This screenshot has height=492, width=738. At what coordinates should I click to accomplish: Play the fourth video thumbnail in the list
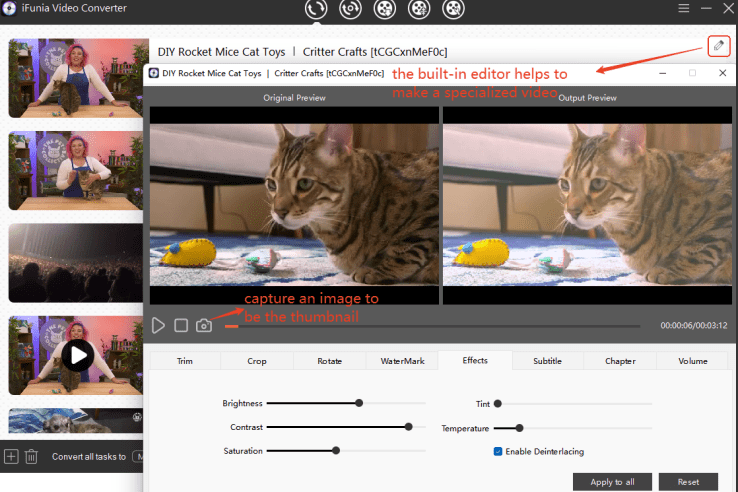pos(78,354)
